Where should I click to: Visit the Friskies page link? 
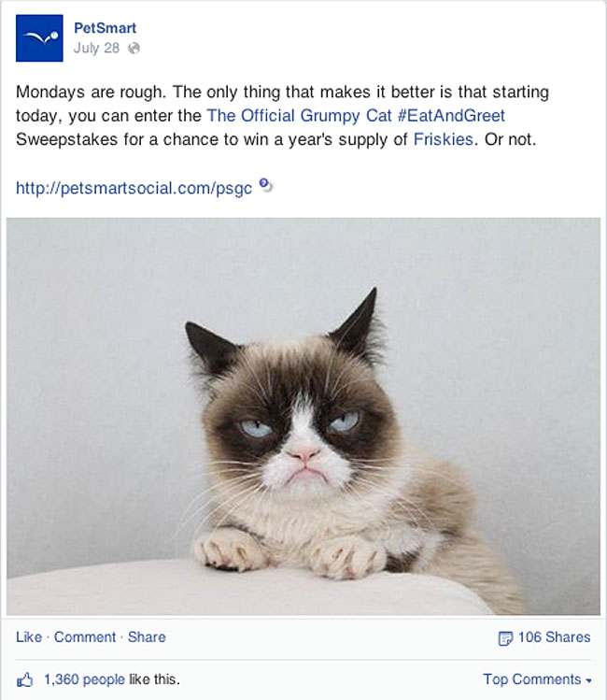click(x=443, y=140)
